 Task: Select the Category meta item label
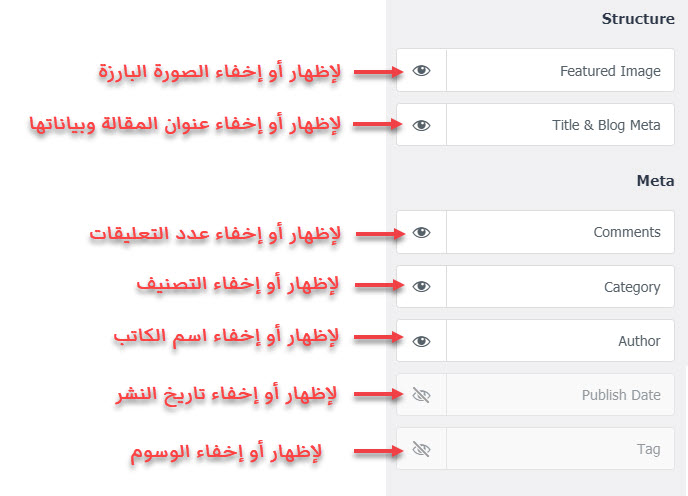[x=632, y=287]
